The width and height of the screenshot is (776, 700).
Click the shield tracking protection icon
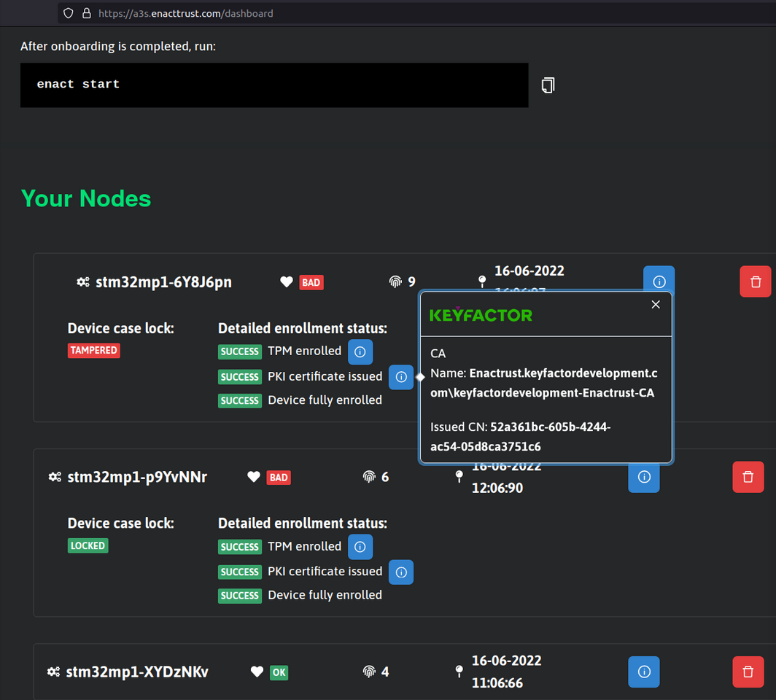click(69, 13)
